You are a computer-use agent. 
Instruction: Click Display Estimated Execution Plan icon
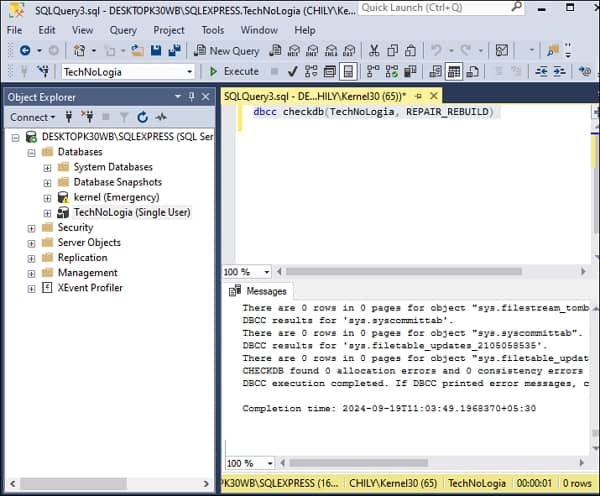pyautogui.click(x=311, y=72)
